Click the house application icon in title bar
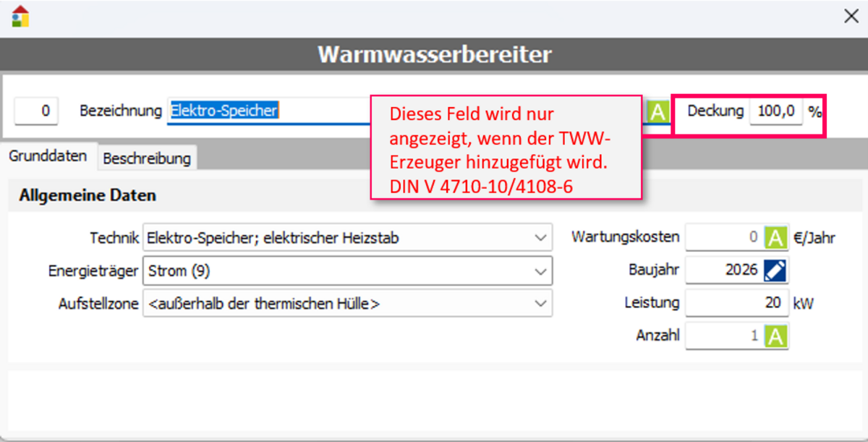 (20, 16)
